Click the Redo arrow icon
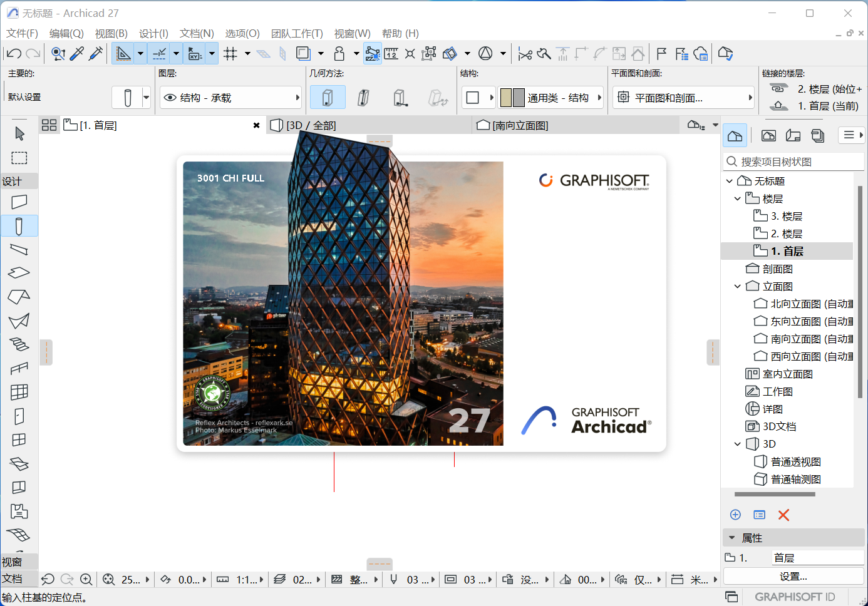Image resolution: width=868 pixels, height=606 pixels. tap(33, 54)
